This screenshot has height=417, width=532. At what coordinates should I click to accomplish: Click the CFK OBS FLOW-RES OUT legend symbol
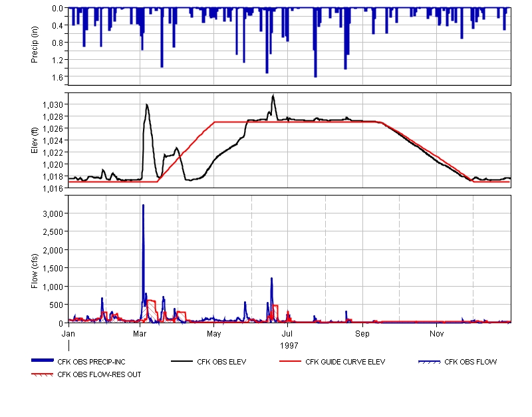click(42, 374)
